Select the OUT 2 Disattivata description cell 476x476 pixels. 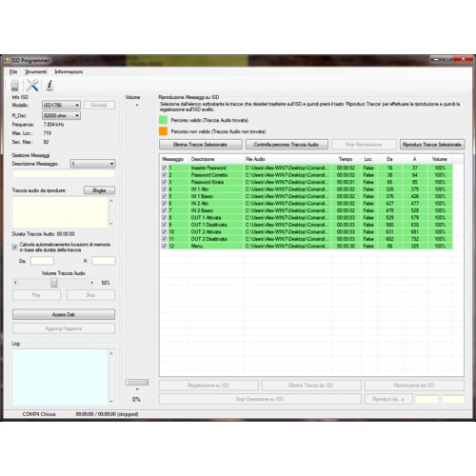click(209, 239)
